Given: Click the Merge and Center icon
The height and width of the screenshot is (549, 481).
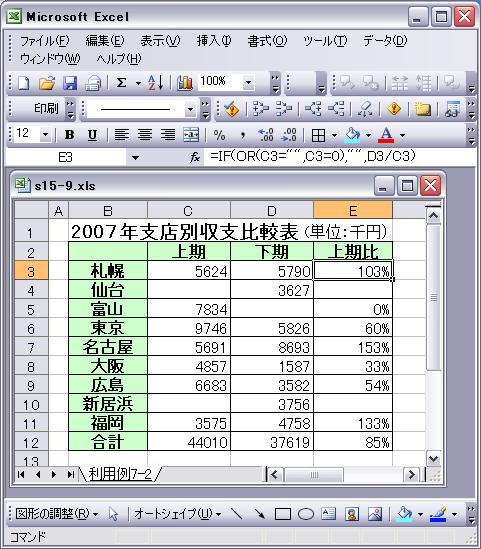Looking at the screenshot, I should pos(191,135).
